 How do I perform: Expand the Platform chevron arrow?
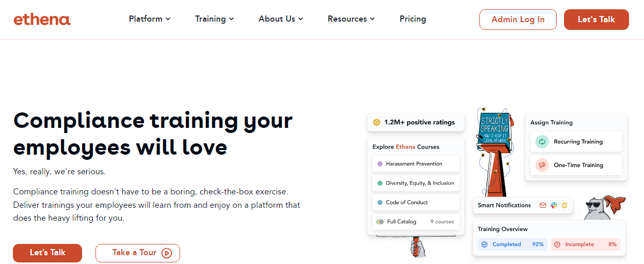point(168,19)
